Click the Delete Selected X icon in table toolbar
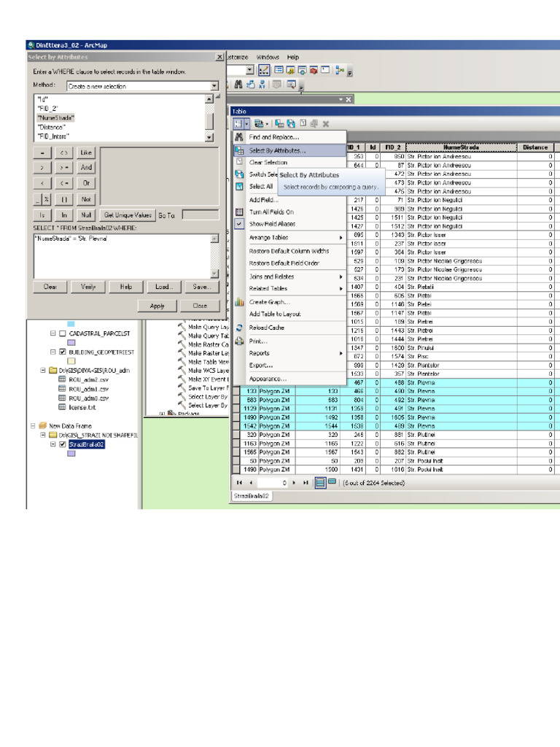The height and width of the screenshot is (747, 560). coord(326,124)
